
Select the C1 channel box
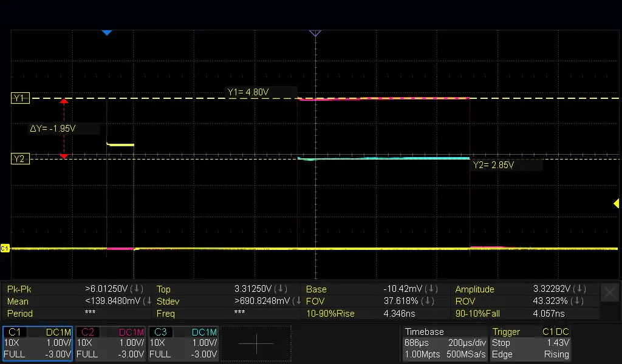37,343
